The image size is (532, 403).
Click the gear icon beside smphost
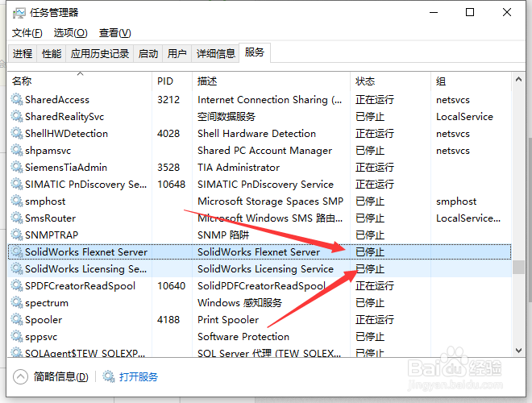click(17, 201)
